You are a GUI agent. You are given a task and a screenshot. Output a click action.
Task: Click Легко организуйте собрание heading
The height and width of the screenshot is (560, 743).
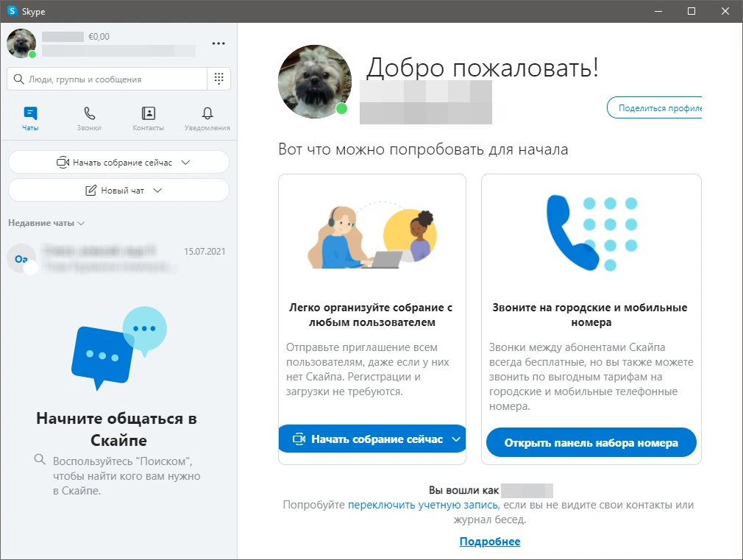click(371, 314)
